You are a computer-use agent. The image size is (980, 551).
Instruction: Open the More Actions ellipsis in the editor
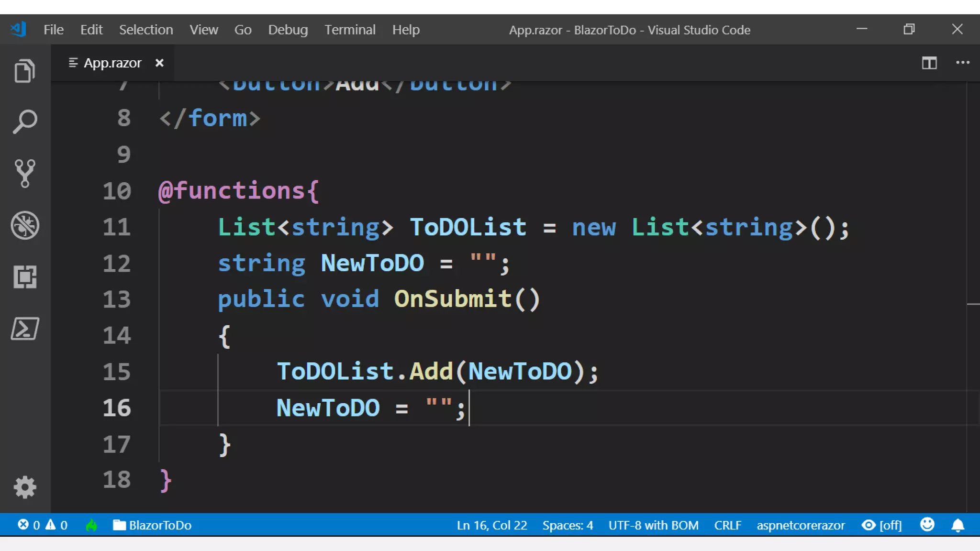[x=962, y=63]
